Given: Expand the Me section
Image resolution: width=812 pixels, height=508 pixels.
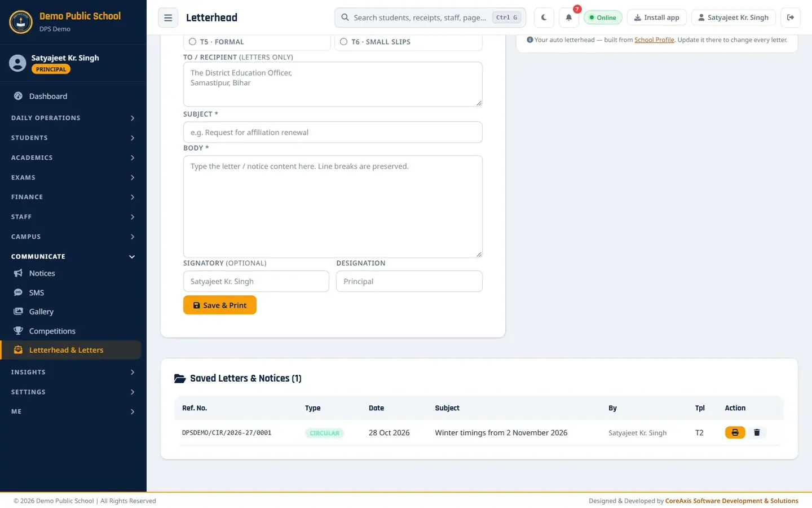Looking at the screenshot, I should point(73,411).
